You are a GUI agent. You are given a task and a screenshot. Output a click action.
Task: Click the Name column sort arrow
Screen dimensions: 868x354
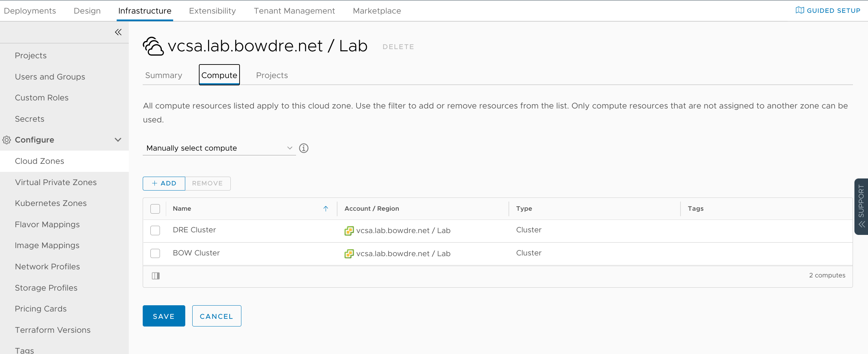325,209
